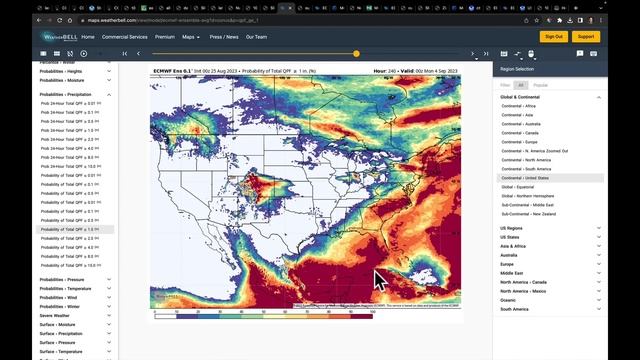
Task: Open Our Team page
Action: [x=256, y=37]
